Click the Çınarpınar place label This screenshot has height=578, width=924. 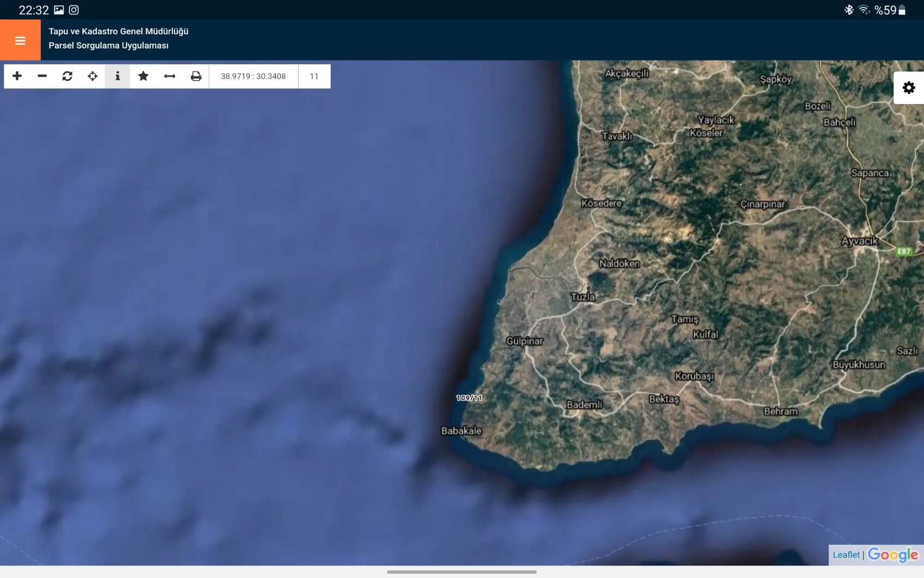(762, 204)
